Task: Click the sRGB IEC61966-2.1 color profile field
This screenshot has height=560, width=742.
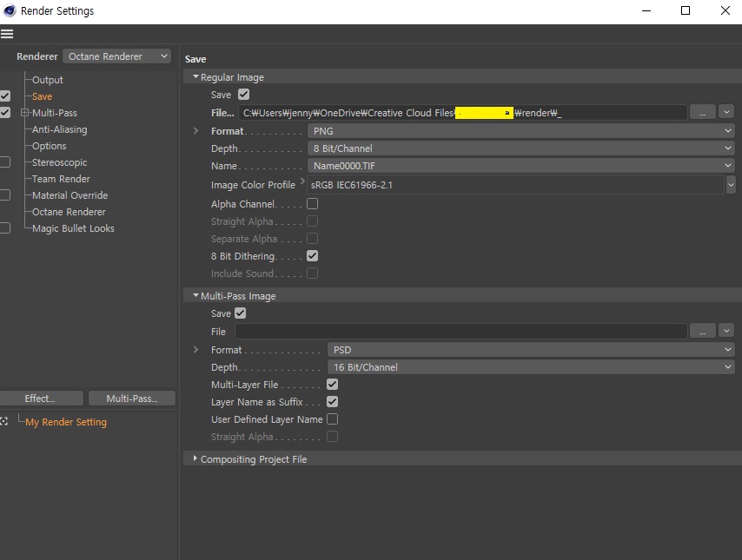Action: click(x=516, y=185)
